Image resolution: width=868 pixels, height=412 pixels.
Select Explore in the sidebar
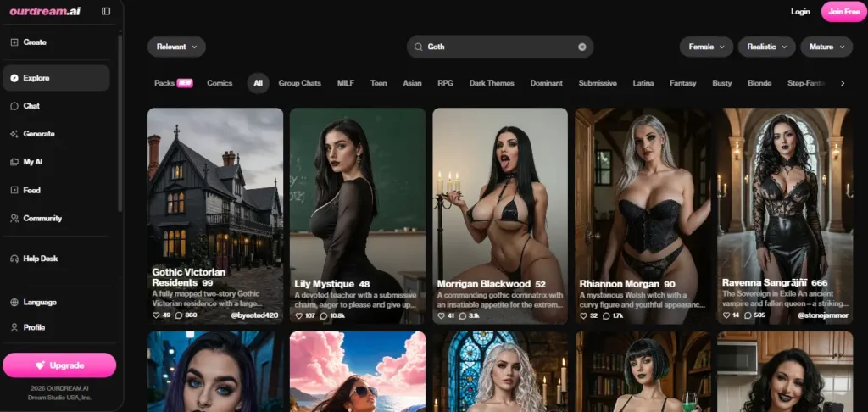tap(57, 78)
